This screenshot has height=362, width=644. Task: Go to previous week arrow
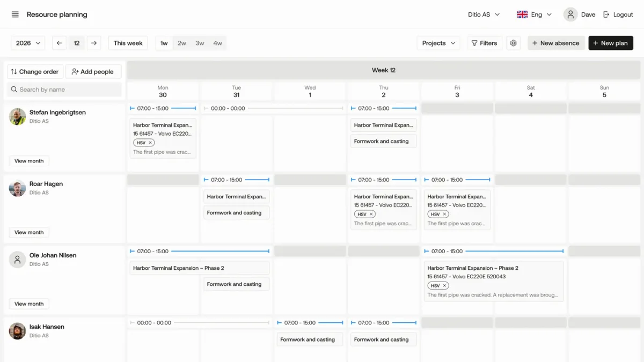pyautogui.click(x=60, y=43)
